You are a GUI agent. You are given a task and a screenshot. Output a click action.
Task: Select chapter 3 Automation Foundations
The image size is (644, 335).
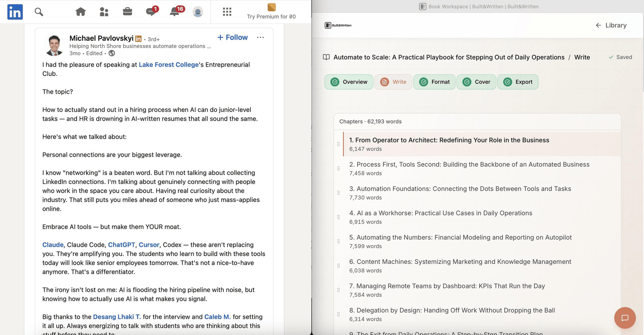(482, 193)
